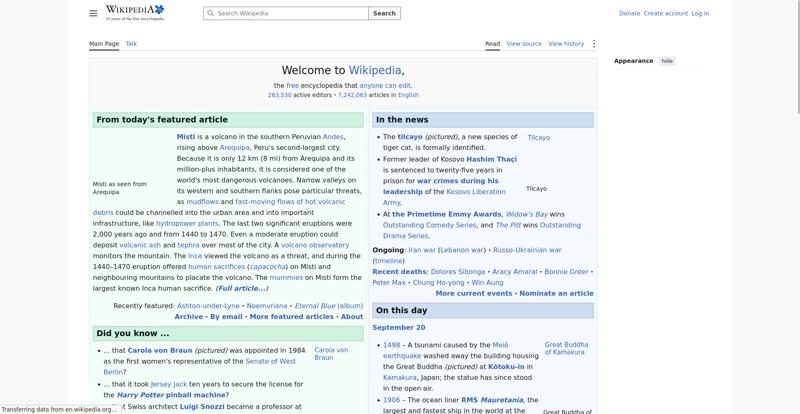Open the human sacrifices link
Viewport: 800px width, 414px height.
(x=216, y=267)
